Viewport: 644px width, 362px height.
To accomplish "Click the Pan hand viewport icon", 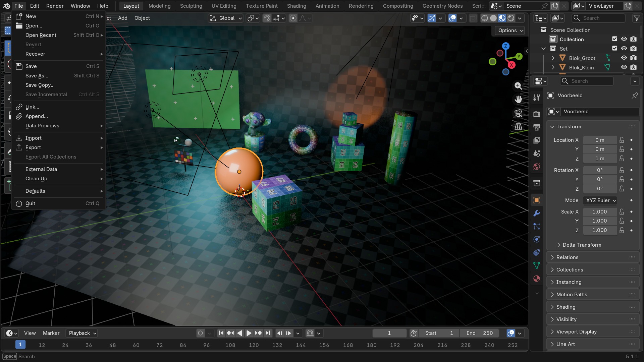I will point(518,99).
